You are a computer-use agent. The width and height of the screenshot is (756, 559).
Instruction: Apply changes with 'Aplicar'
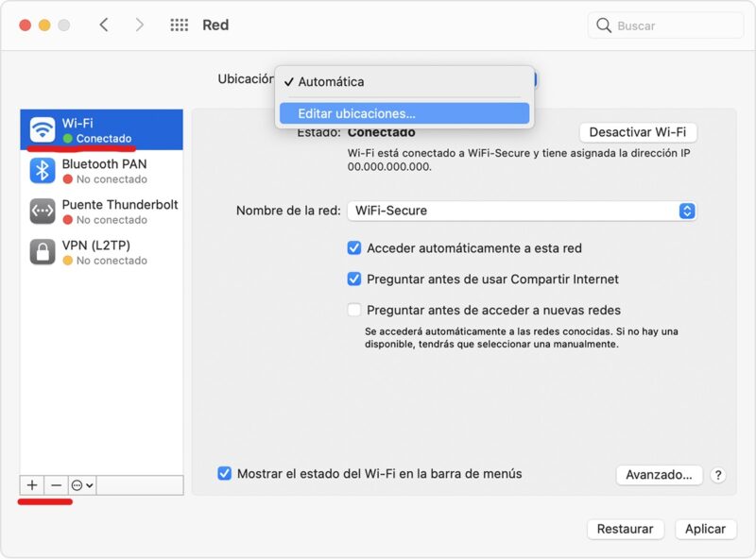click(706, 529)
